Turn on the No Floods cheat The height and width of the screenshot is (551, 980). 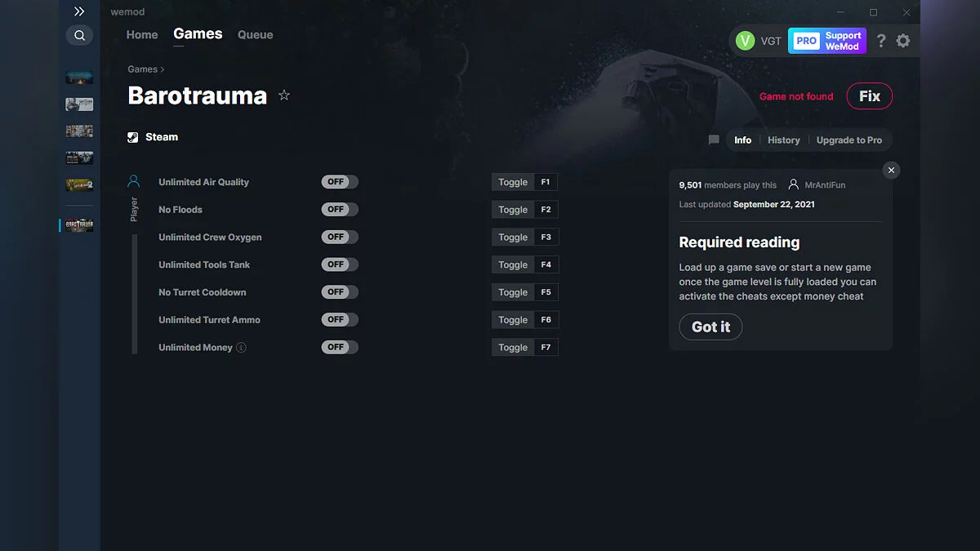point(339,209)
